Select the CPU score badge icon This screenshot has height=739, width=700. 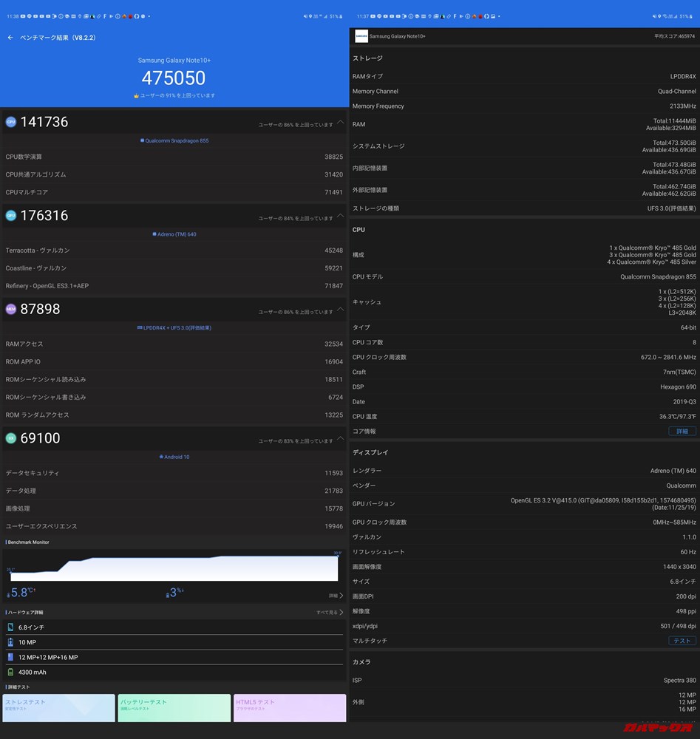pyautogui.click(x=10, y=122)
